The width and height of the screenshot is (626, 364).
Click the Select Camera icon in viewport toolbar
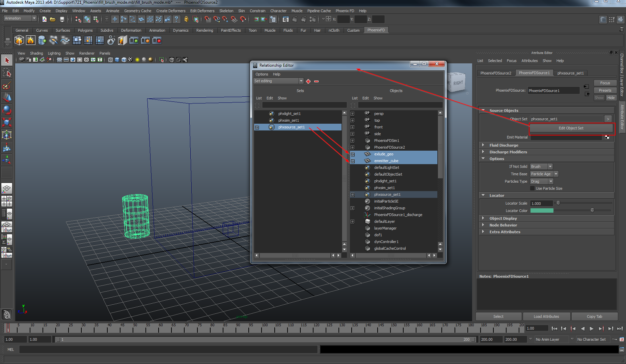pyautogui.click(x=22, y=60)
